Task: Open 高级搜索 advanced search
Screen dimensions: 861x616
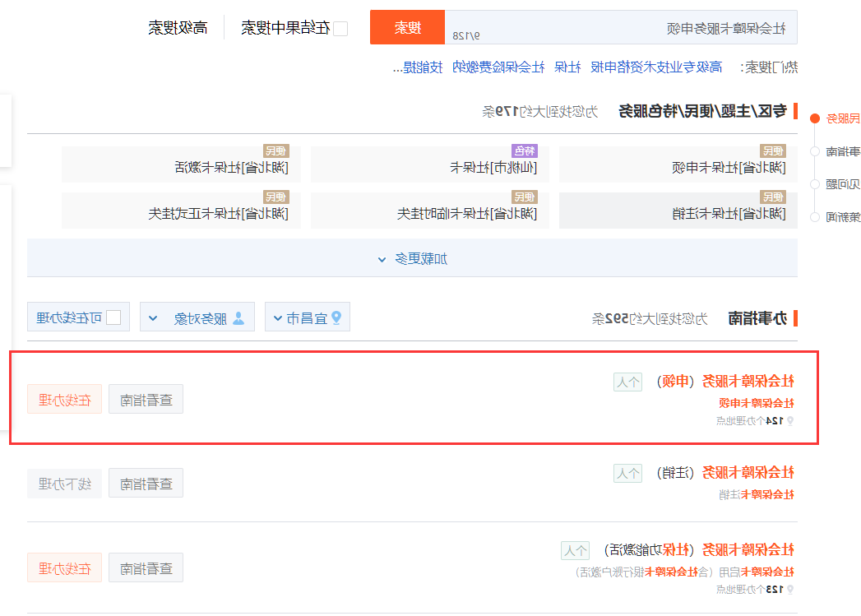Action: 178,28
